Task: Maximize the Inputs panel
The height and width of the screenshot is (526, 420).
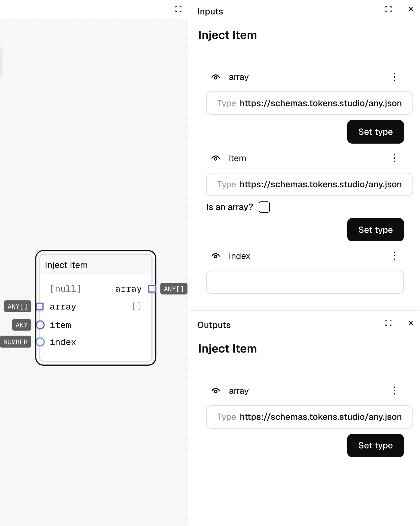Action: point(389,9)
